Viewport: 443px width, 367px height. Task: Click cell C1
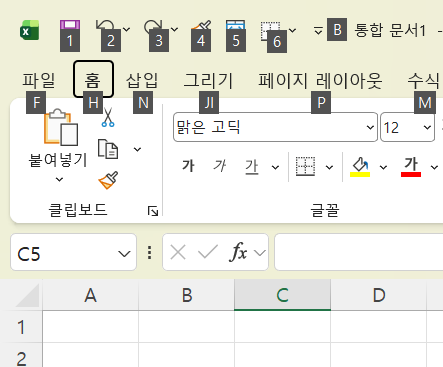[x=282, y=327]
